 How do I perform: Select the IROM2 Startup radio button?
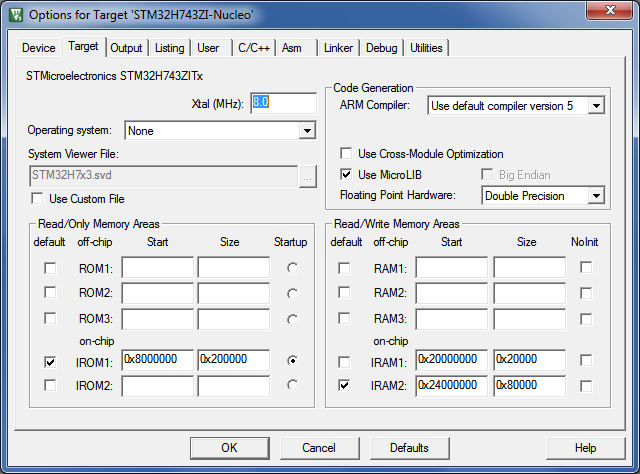(292, 385)
